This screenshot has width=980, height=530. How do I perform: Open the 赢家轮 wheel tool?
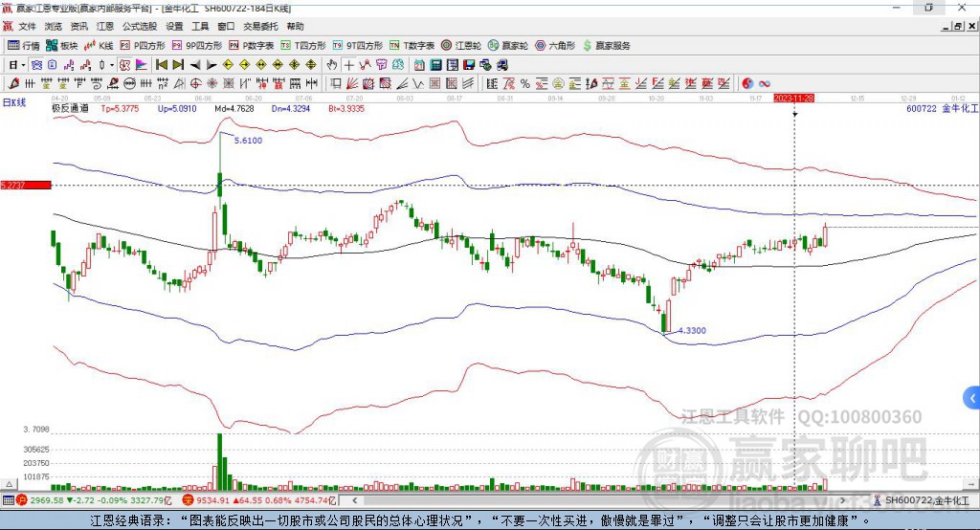(508, 46)
